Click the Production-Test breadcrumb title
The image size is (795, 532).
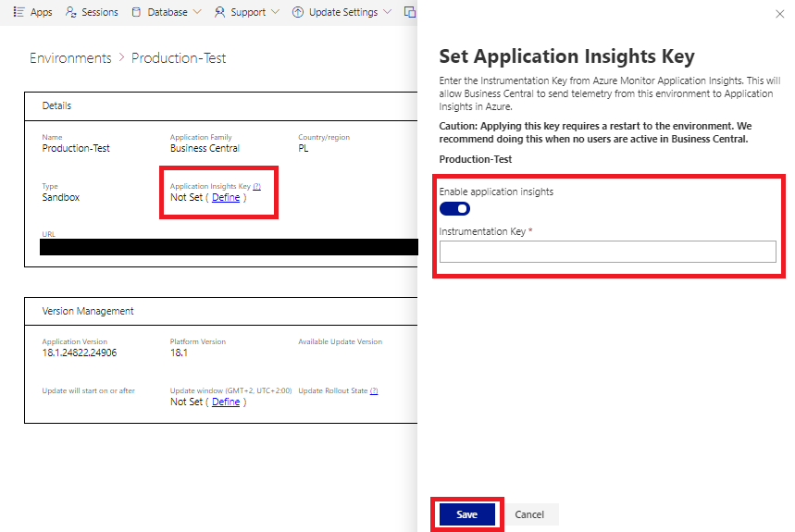179,58
